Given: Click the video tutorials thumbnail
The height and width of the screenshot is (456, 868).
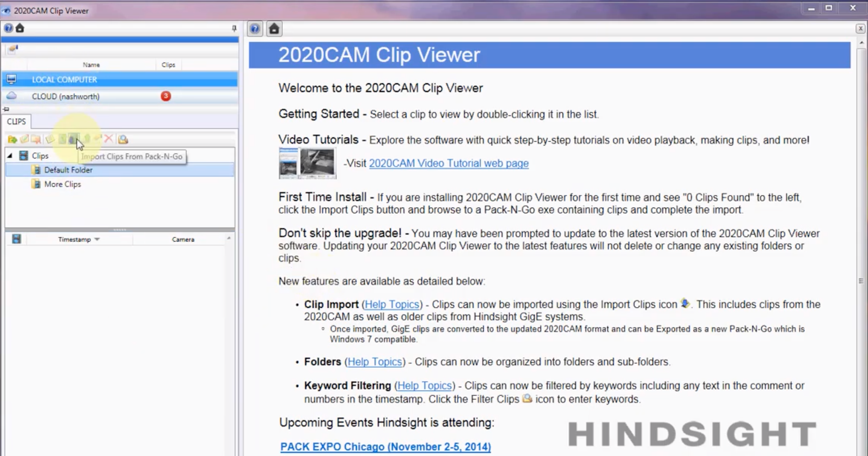Looking at the screenshot, I should click(x=307, y=163).
